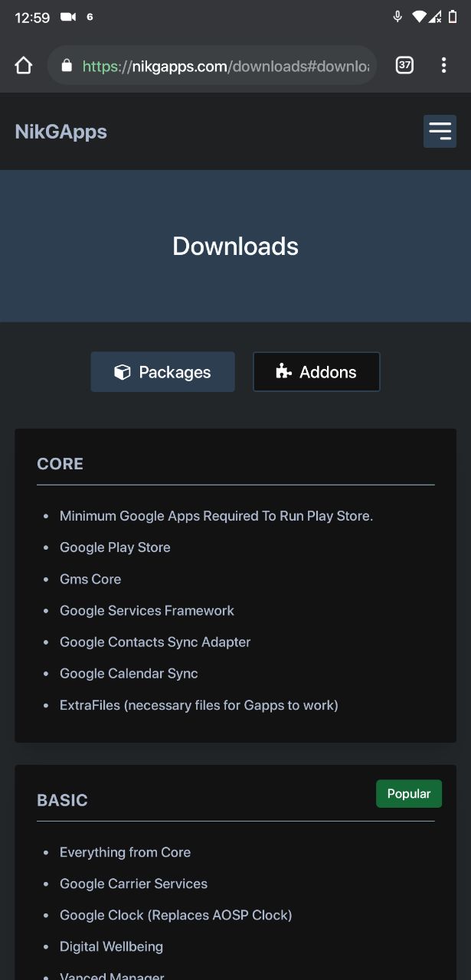Open the tab switcher showing 37 tabs
This screenshot has height=980, width=471.
[x=404, y=66]
